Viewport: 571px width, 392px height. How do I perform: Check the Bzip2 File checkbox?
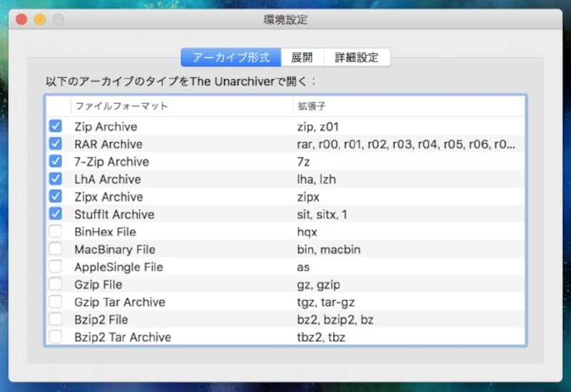coord(56,319)
